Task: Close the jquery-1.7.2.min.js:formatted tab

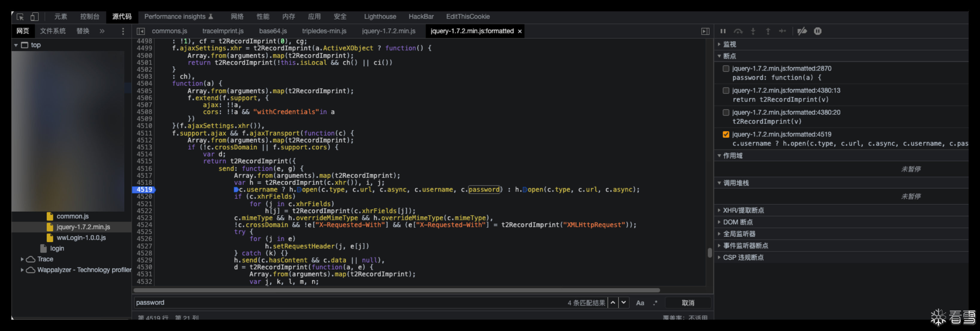Action: tap(520, 31)
